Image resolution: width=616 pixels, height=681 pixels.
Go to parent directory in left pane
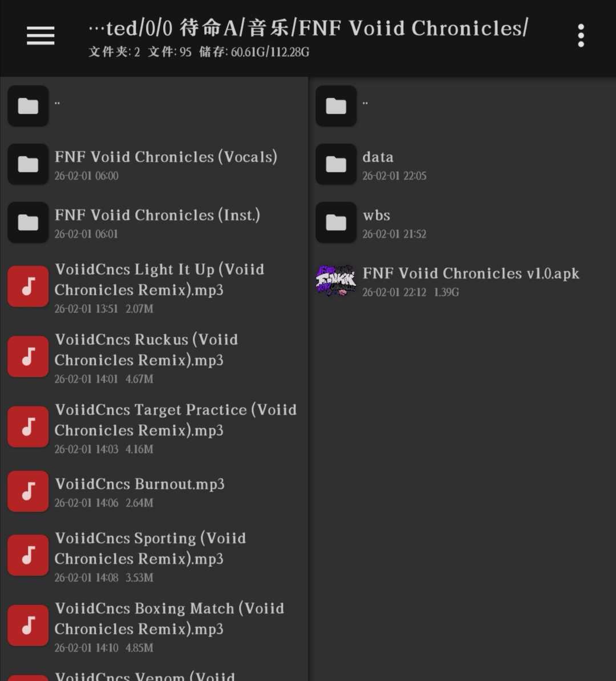(154, 106)
